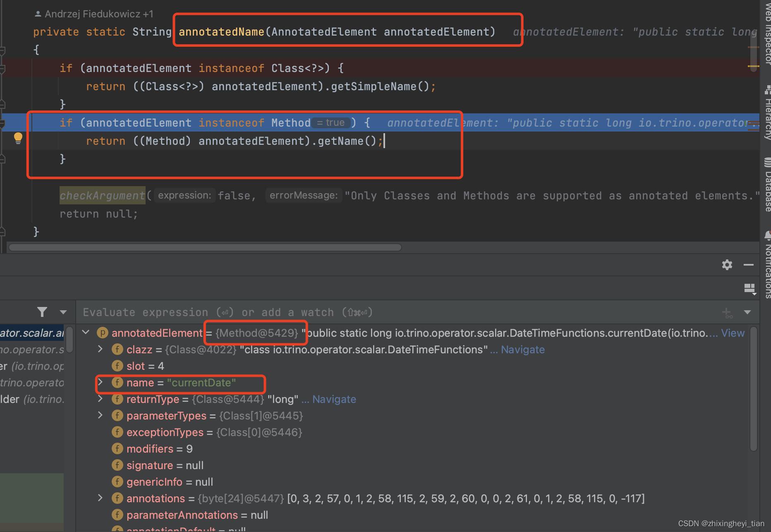Click the annotatedName method name

click(221, 32)
